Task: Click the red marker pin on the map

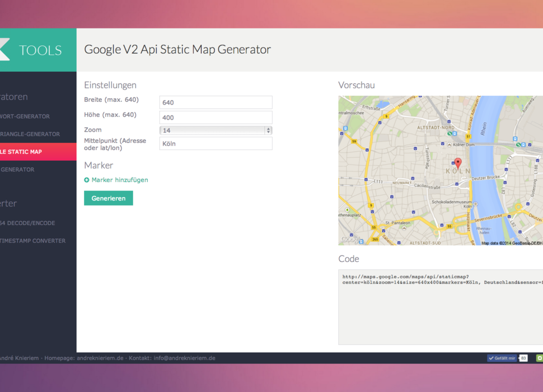Action: (458, 163)
